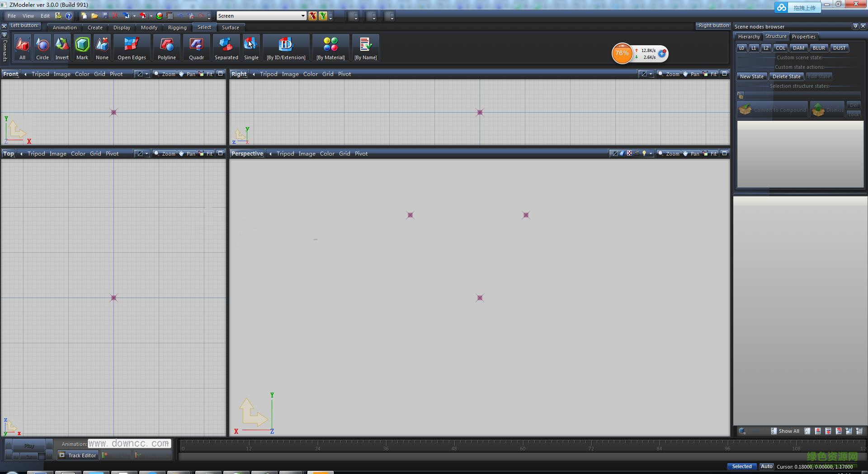The image size is (868, 474).
Task: Click the None deselect tool
Action: 102,48
